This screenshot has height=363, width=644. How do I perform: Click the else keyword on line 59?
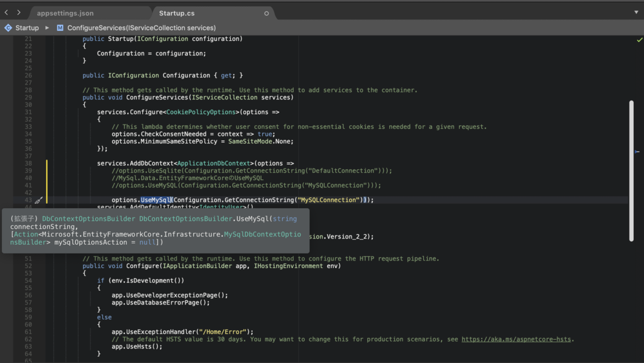[x=104, y=318]
